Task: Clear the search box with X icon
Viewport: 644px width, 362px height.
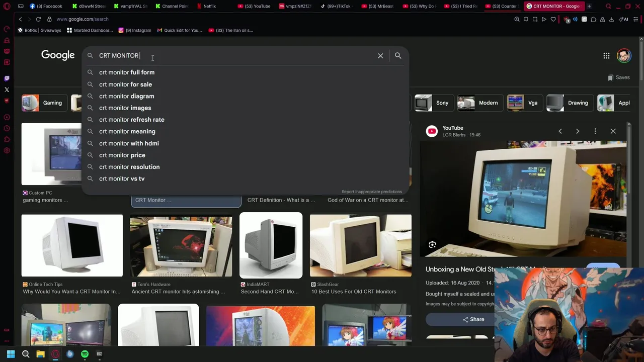Action: coord(380,56)
